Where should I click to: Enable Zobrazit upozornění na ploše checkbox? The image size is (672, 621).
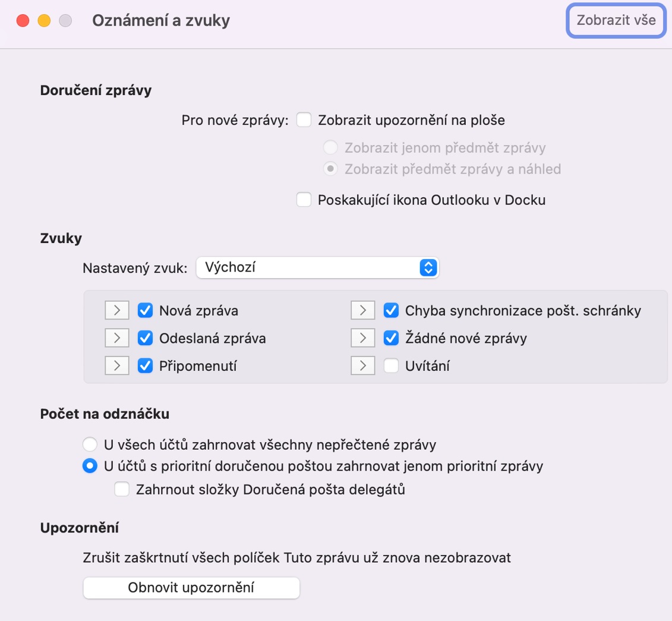(304, 120)
